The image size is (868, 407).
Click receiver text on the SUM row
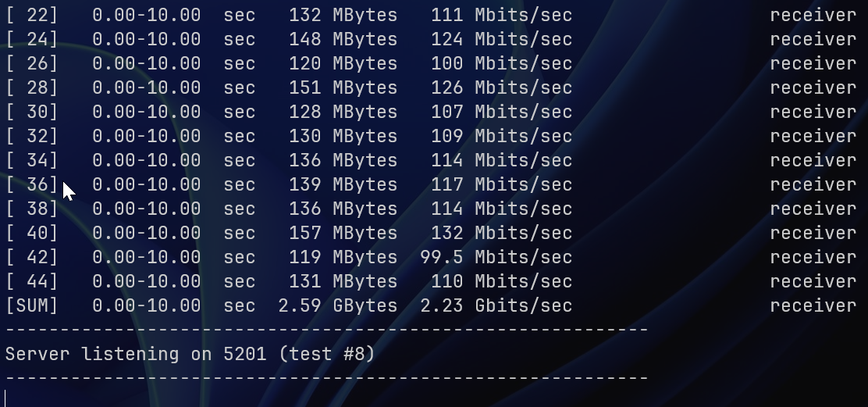[813, 306]
